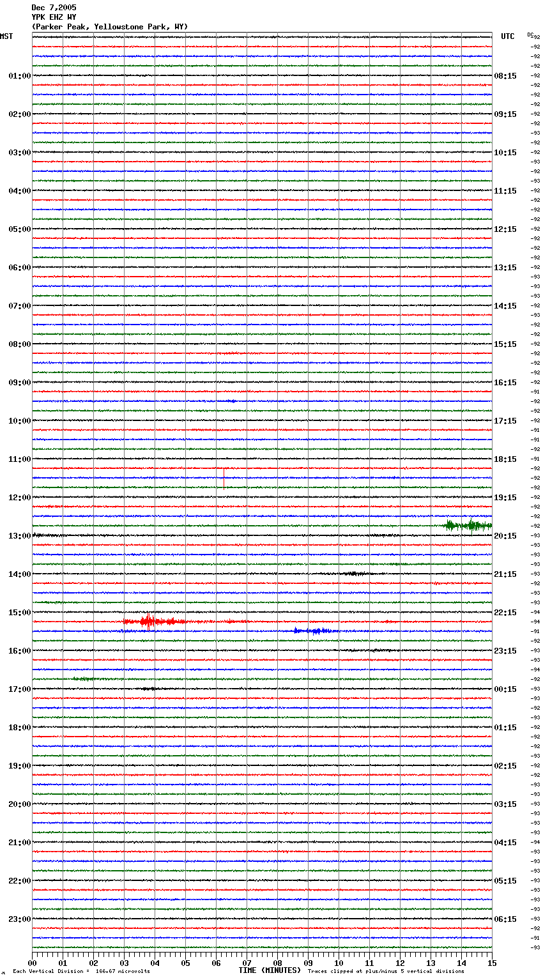Click the UTC label '18:15'
Image resolution: width=543 pixels, height=980 pixels.
505,459
